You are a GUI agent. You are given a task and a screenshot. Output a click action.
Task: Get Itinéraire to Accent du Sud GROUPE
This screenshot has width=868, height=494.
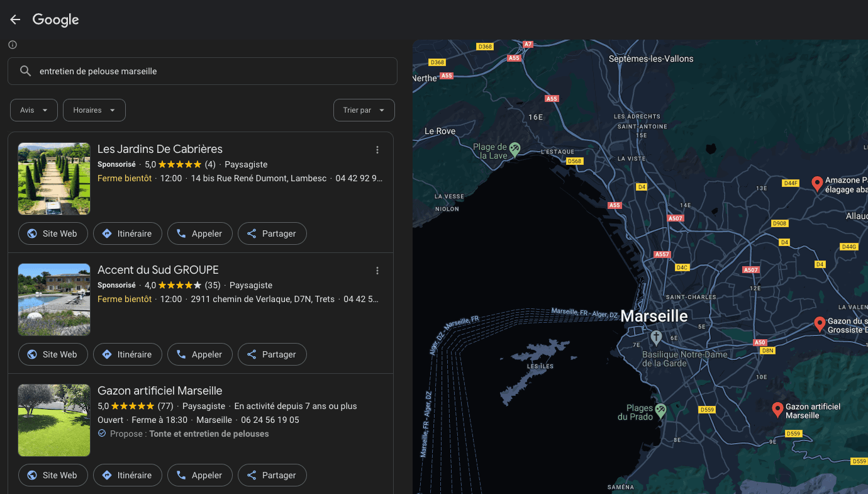pyautogui.click(x=128, y=354)
